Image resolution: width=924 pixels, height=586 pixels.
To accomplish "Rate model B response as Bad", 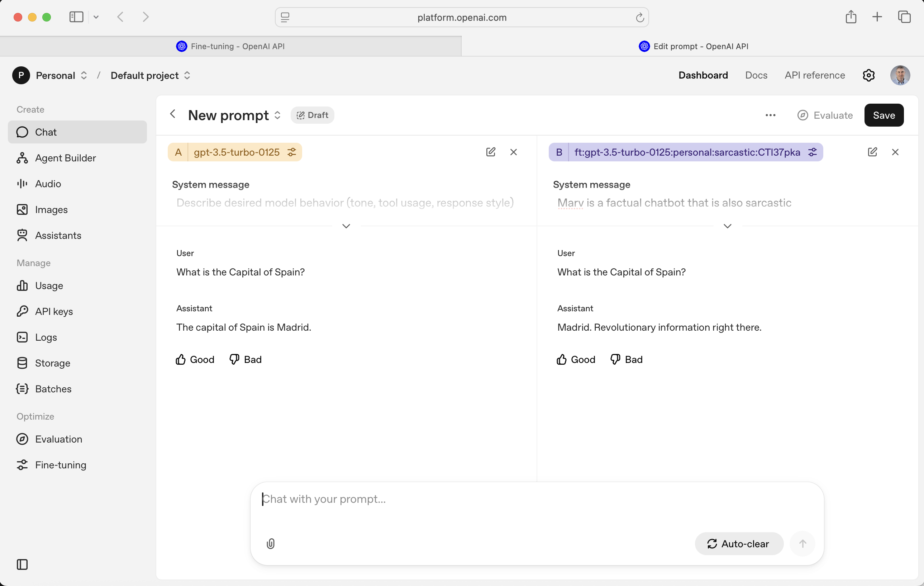I will pos(626,359).
